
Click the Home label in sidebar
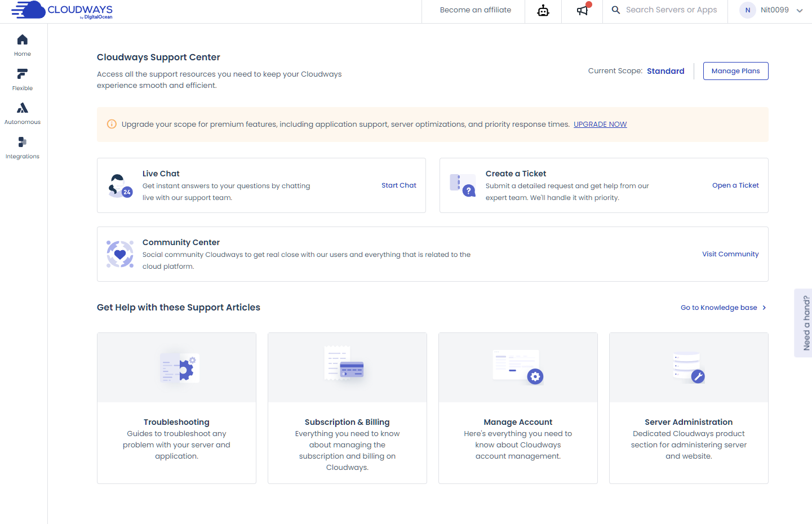click(x=23, y=54)
